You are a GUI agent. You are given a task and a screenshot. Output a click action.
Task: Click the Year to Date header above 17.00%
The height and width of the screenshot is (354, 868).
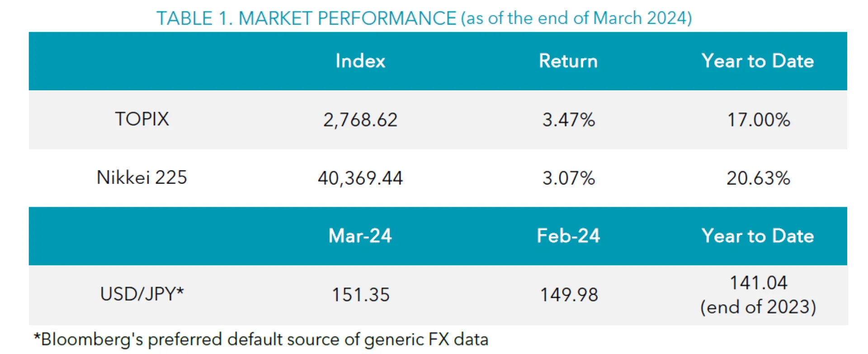[758, 61]
